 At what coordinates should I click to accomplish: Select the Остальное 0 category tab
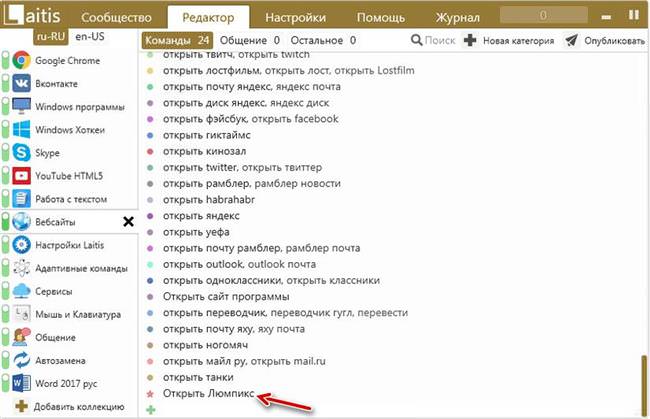point(323,40)
